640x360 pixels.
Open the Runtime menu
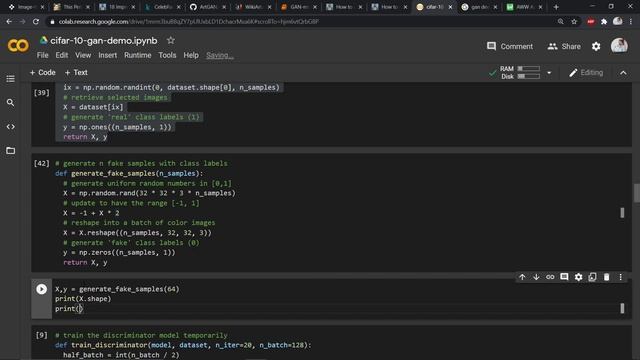[138, 55]
